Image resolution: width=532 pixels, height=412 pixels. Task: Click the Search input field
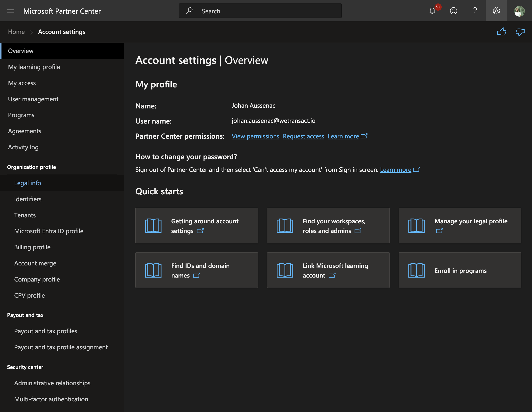point(260,11)
